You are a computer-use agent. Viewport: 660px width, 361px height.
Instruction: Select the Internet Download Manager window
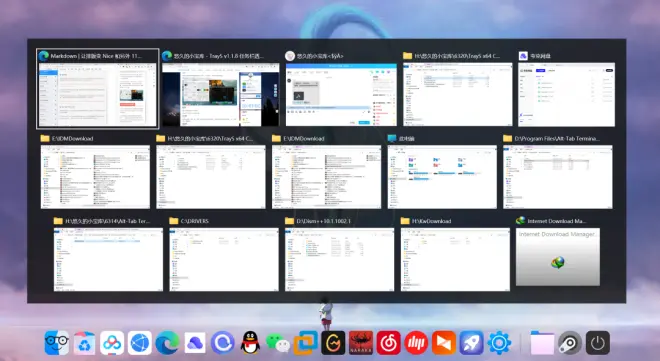(558, 252)
